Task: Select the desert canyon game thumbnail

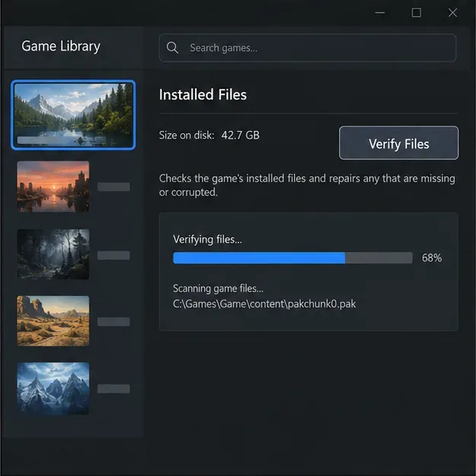Action: coord(53,321)
